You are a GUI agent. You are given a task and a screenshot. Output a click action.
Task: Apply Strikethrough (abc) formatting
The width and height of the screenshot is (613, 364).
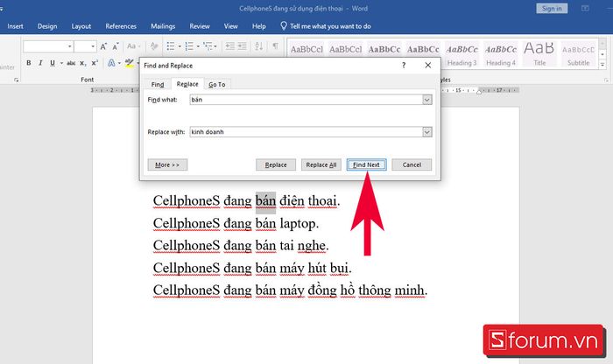click(x=71, y=63)
